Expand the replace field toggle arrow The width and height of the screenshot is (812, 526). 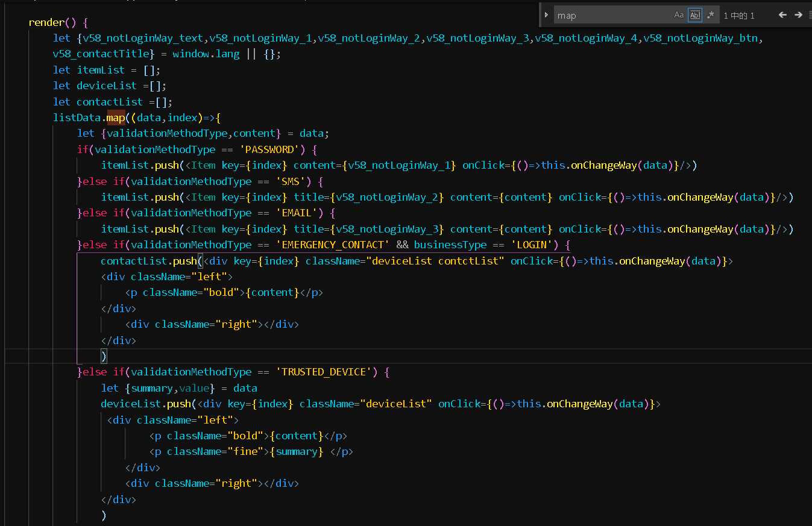pyautogui.click(x=546, y=15)
